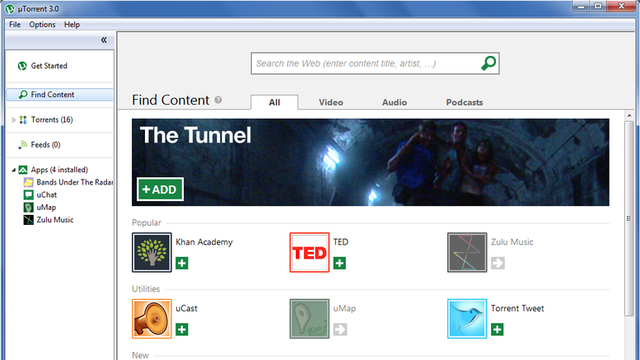The height and width of the screenshot is (360, 640).
Task: Click the +ADD button on The Tunnel
Action: click(160, 189)
